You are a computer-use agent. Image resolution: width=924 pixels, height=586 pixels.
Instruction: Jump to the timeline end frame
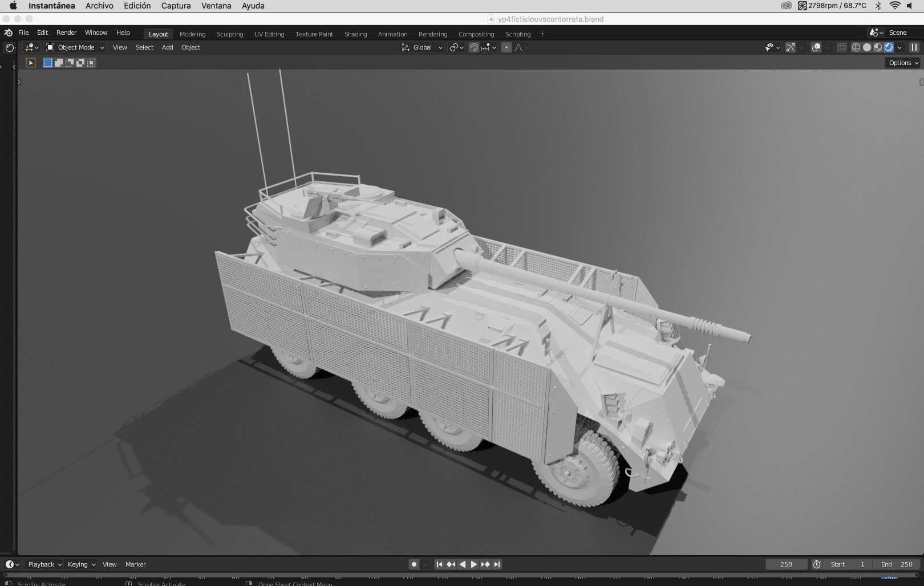pyautogui.click(x=497, y=564)
